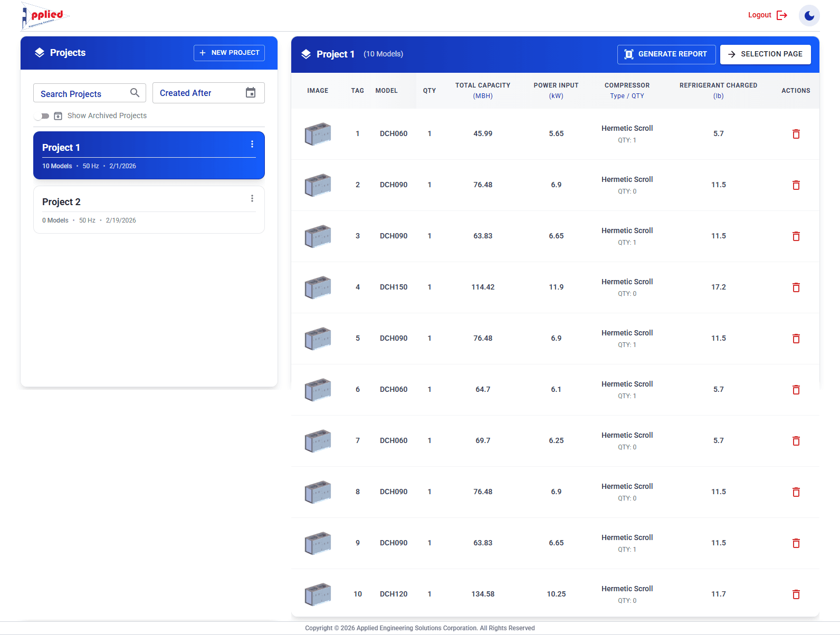Delete the DCH060 row tagged 1
This screenshot has width=840, height=635.
click(x=796, y=134)
